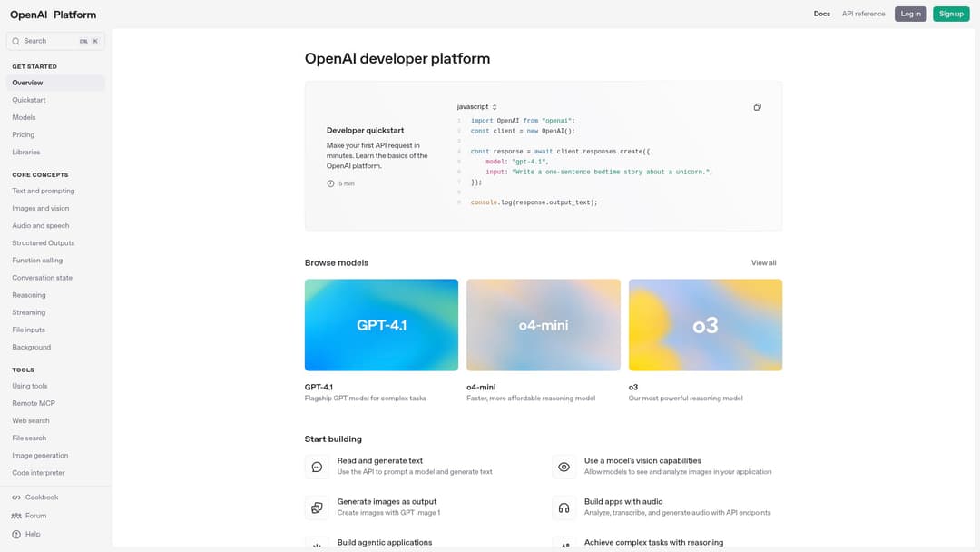Go to Audio and speech guide
980x552 pixels.
41,226
